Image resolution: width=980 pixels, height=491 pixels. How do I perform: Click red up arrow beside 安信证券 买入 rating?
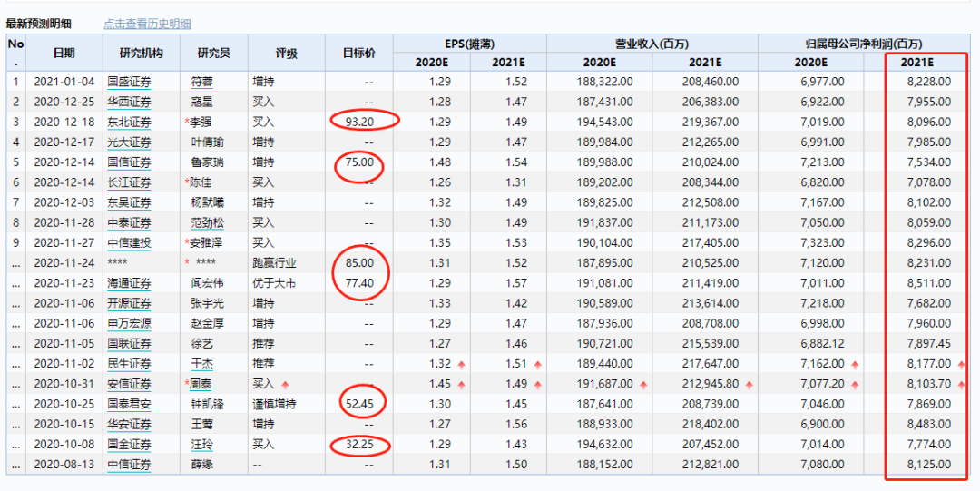pyautogui.click(x=286, y=384)
